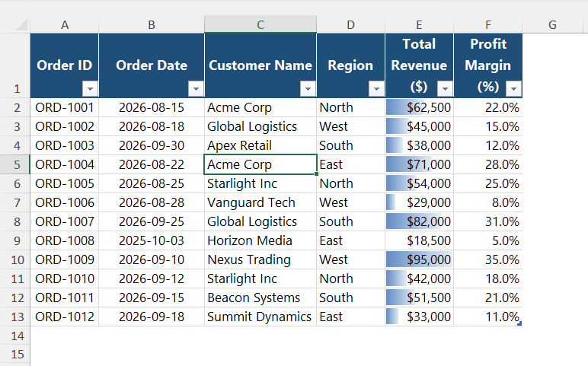Click the 5.0% profit margin cell
This screenshot has width=588, height=366.
tap(488, 240)
